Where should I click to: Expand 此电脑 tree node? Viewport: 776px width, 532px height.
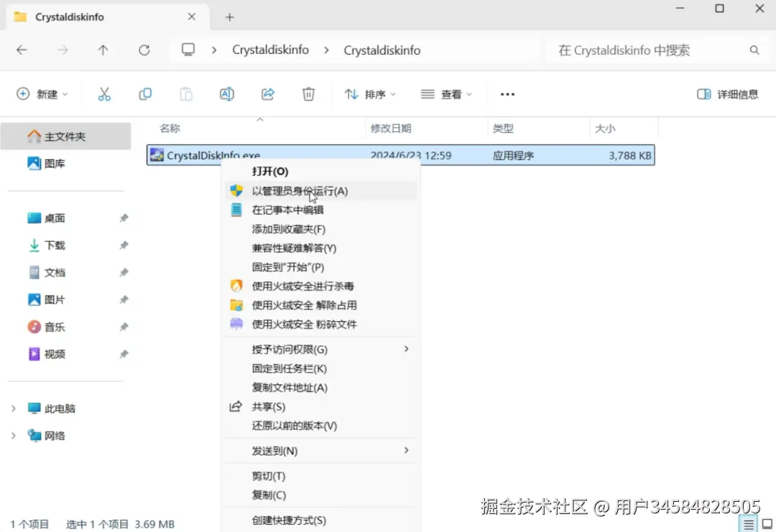(14, 409)
